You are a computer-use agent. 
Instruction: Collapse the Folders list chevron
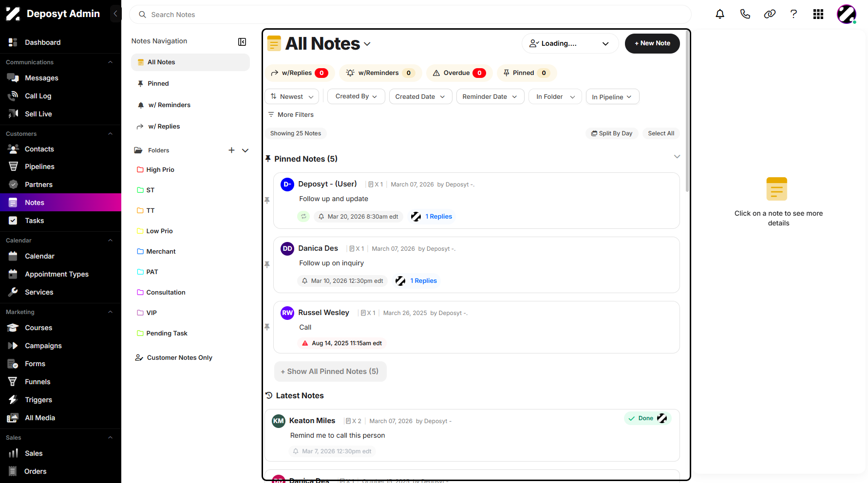[x=245, y=150]
